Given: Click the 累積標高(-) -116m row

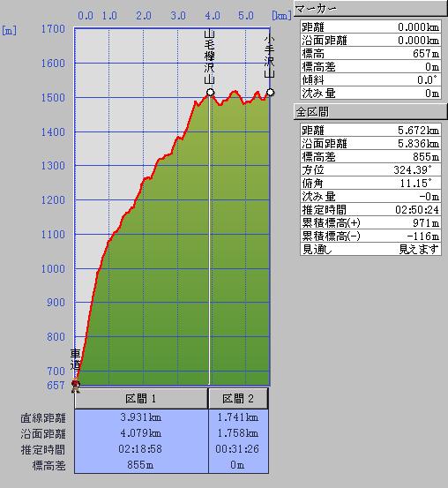Looking at the screenshot, I should pos(370,236).
